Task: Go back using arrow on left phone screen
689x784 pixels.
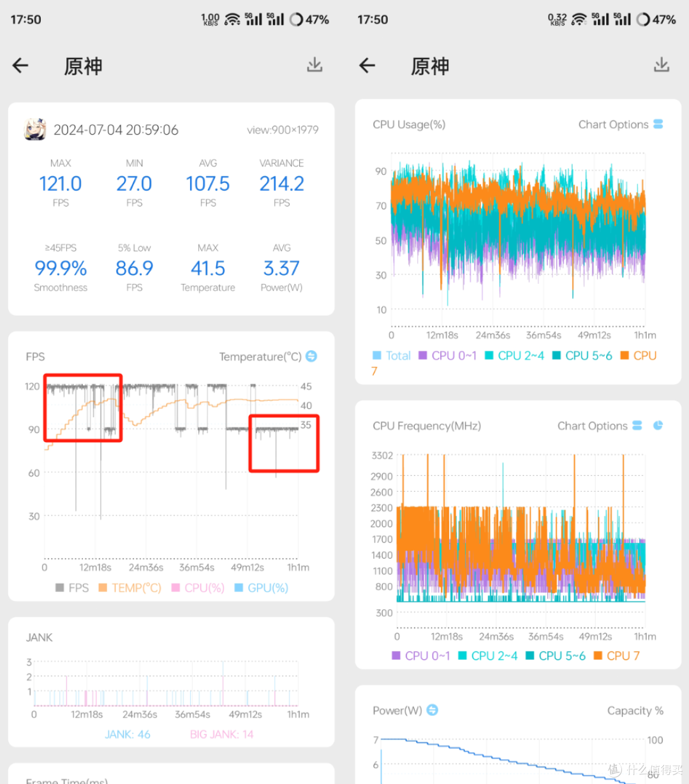Action: point(20,65)
